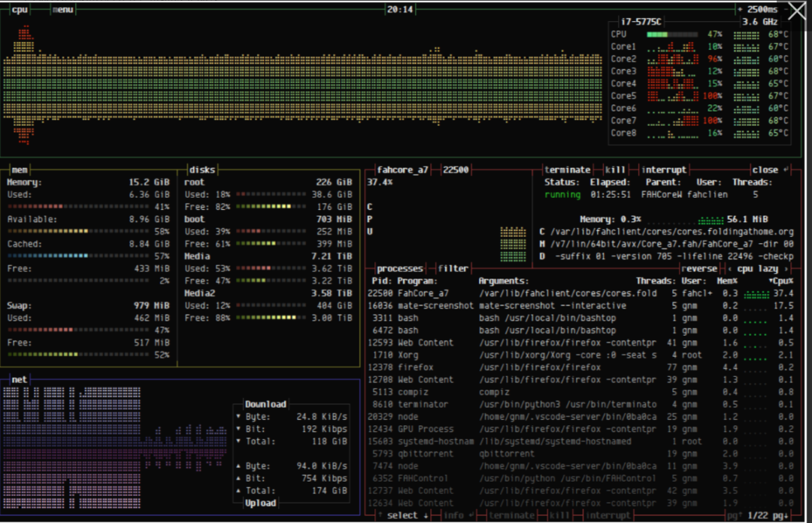
Task: Click the disks box title
Action: point(202,169)
